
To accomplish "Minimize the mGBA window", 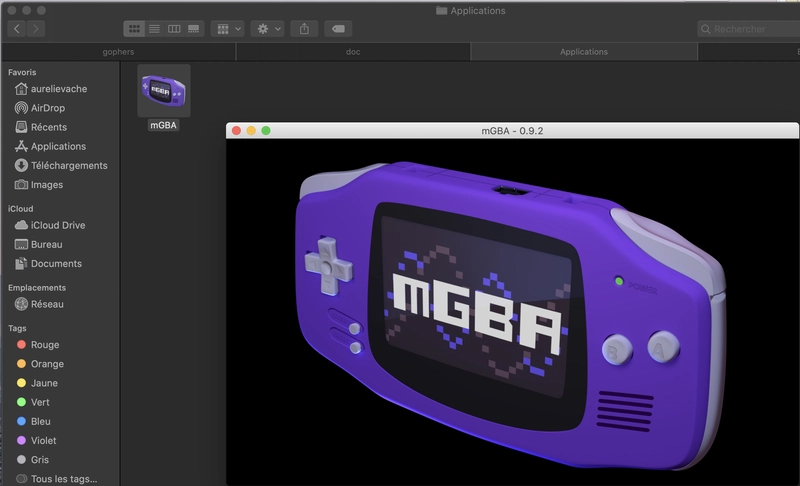I will click(x=251, y=131).
